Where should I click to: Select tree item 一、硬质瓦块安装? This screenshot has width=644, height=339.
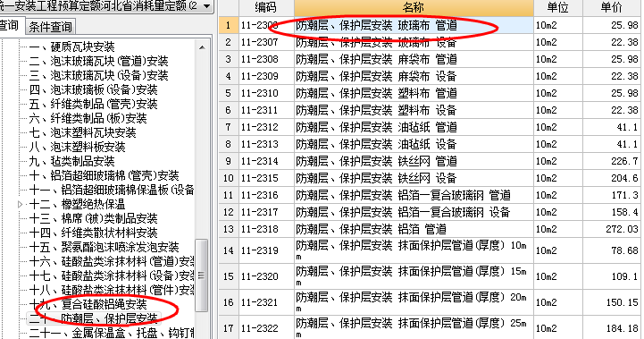coord(71,47)
